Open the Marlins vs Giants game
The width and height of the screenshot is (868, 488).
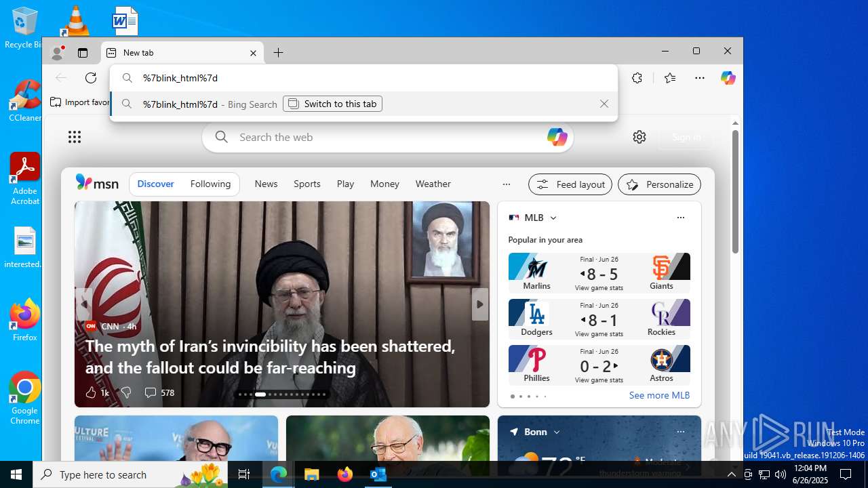click(599, 272)
